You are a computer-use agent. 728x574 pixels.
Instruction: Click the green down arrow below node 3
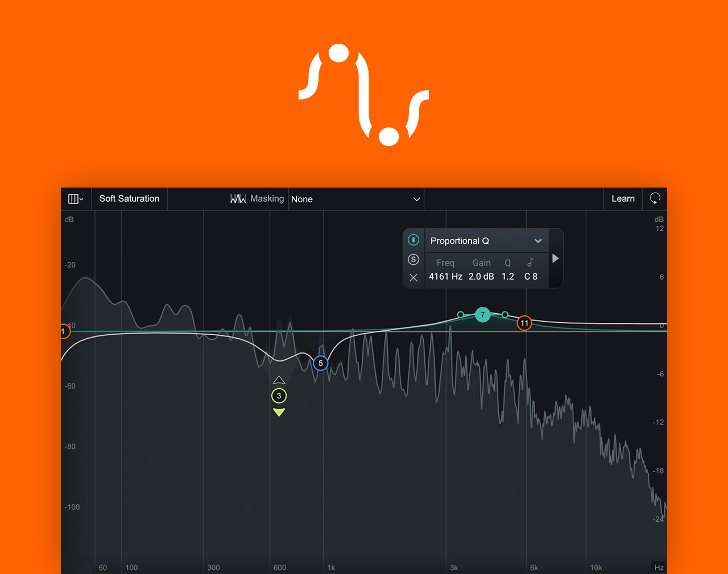[279, 412]
